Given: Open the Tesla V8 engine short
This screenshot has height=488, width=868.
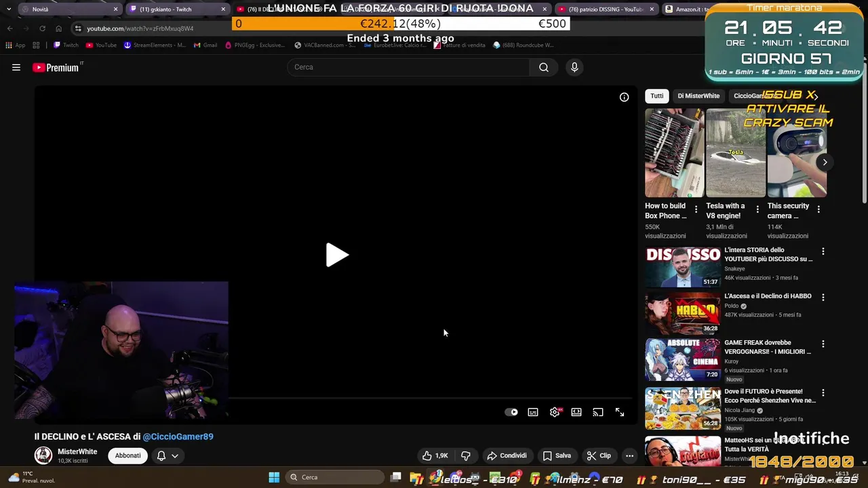Looking at the screenshot, I should click(x=736, y=152).
